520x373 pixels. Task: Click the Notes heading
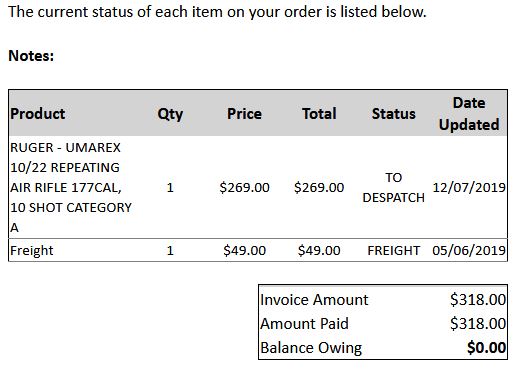coord(31,55)
